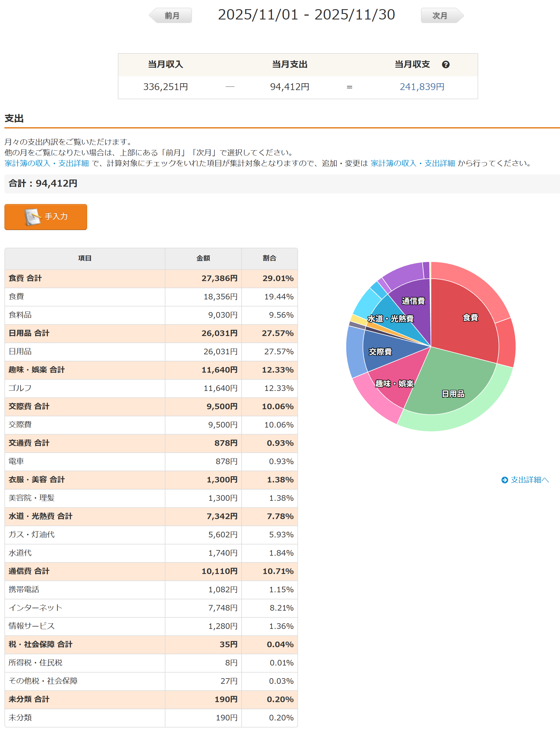The height and width of the screenshot is (734, 560).
Task: Go to next month with 次月 button
Action: pos(441,16)
